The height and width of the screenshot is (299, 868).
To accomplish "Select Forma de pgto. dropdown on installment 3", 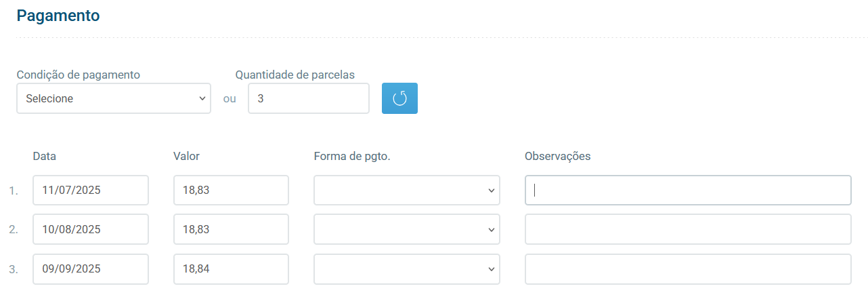I will [x=406, y=269].
